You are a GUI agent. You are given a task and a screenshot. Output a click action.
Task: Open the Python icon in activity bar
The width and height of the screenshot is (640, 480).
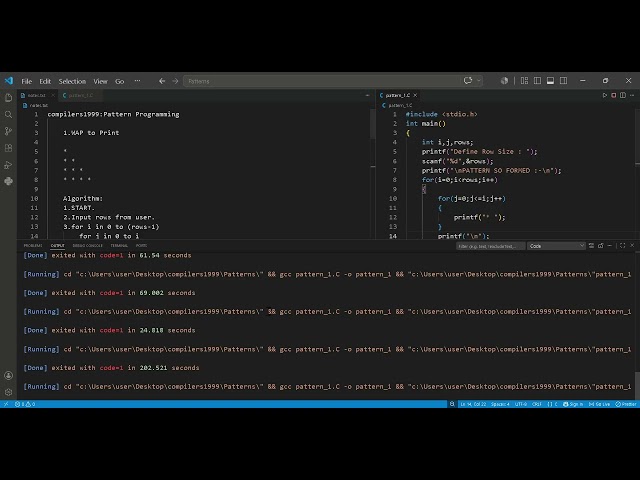point(8,181)
